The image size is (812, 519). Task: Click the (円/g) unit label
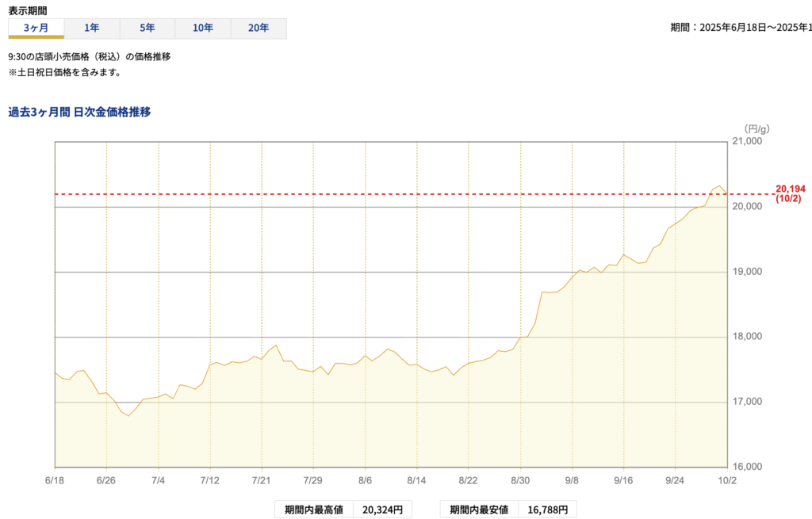pyautogui.click(x=751, y=128)
